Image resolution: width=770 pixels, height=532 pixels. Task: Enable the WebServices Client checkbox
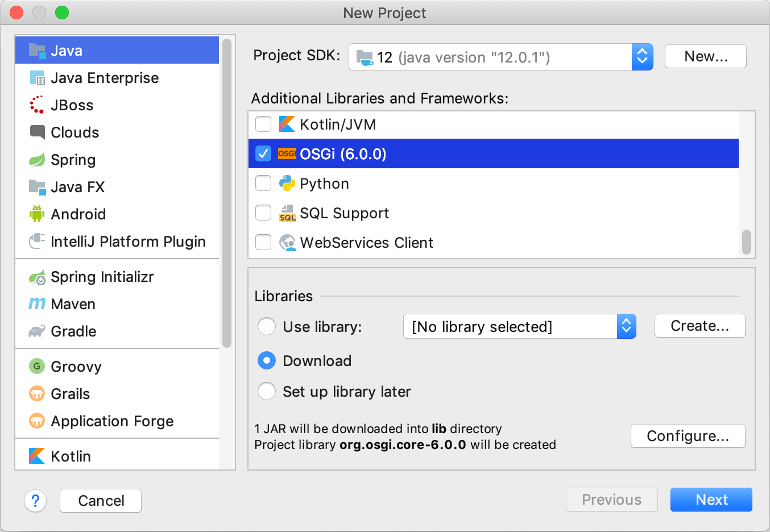tap(263, 242)
